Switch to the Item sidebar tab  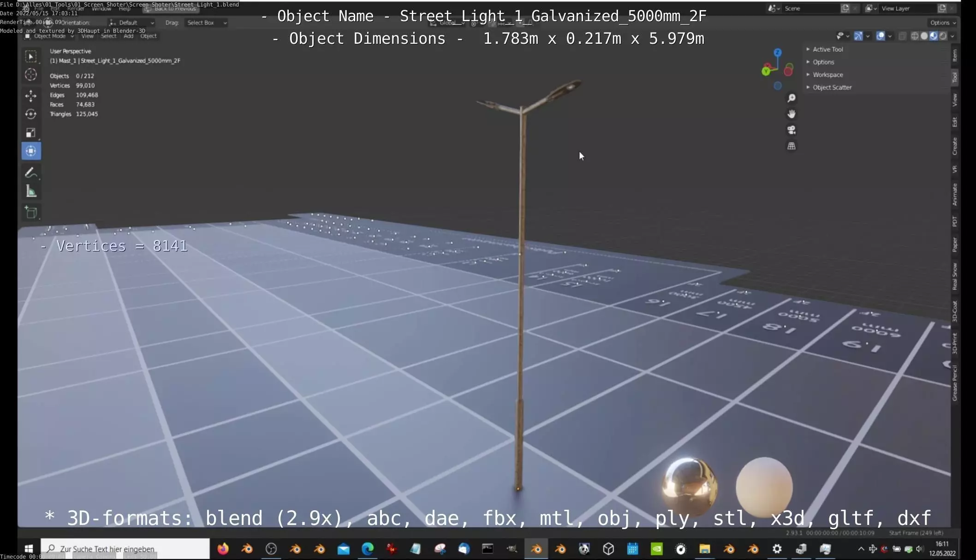(x=954, y=55)
